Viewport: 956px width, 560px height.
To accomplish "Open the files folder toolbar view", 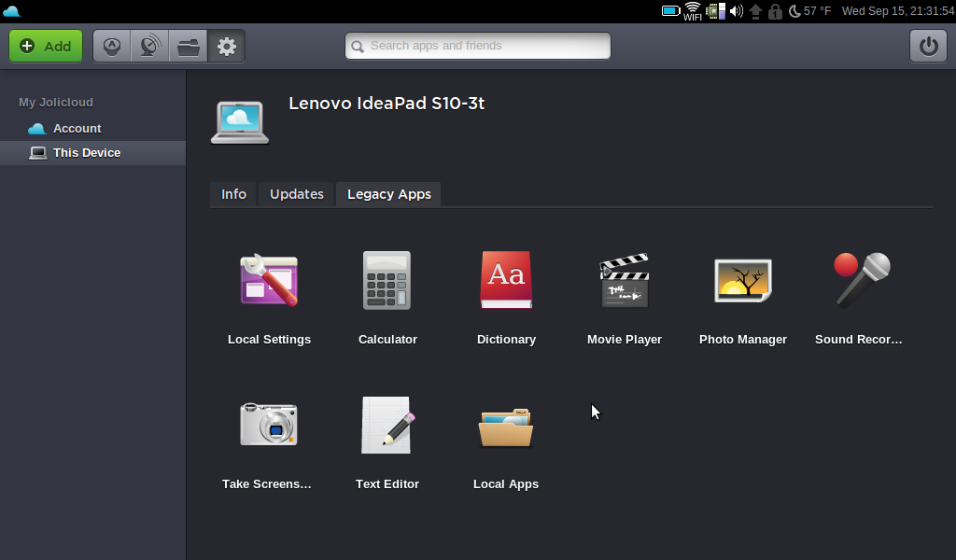I will (x=189, y=46).
